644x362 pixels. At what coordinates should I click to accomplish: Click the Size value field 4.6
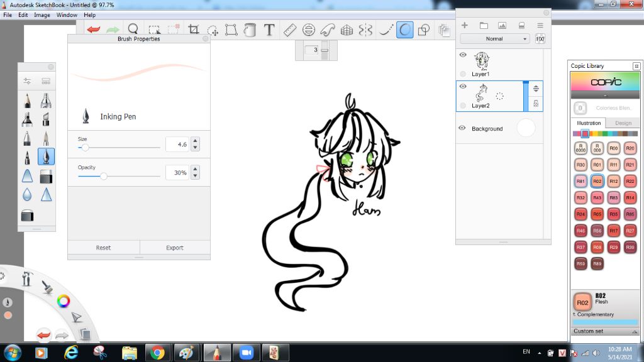pyautogui.click(x=177, y=144)
